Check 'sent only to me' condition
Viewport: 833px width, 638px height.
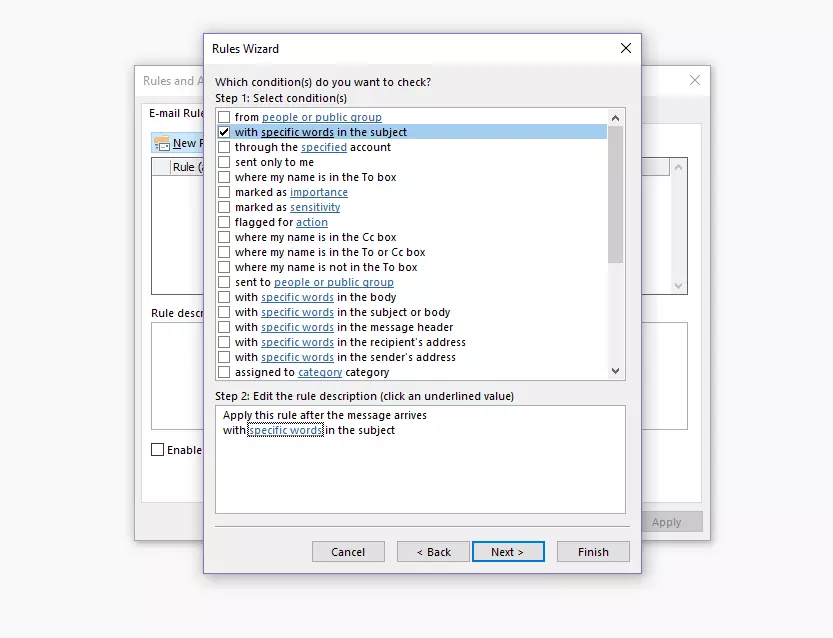(224, 162)
